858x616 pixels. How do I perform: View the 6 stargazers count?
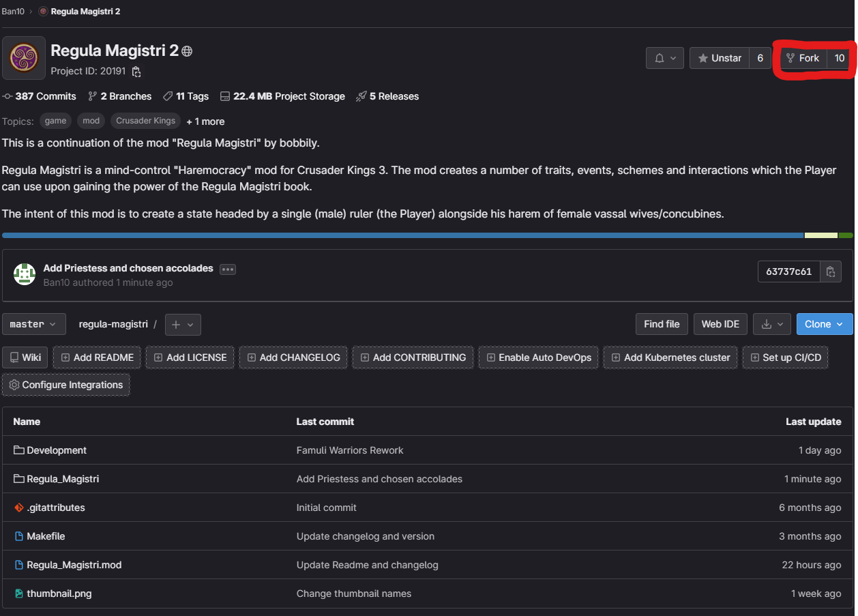click(760, 58)
